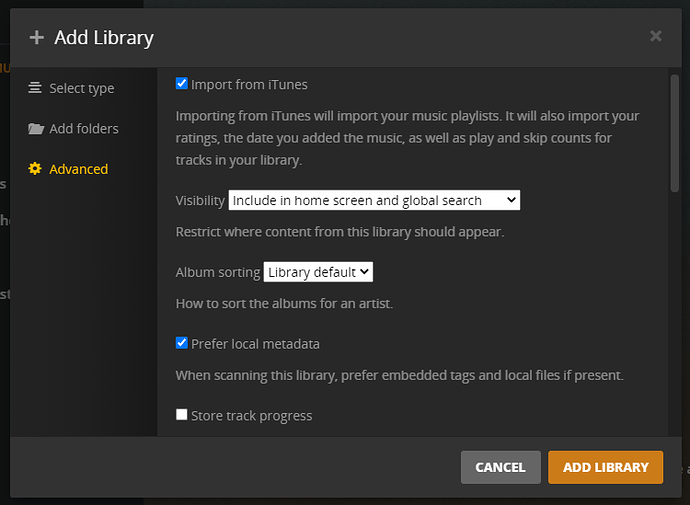Click the Add Library button

[605, 467]
